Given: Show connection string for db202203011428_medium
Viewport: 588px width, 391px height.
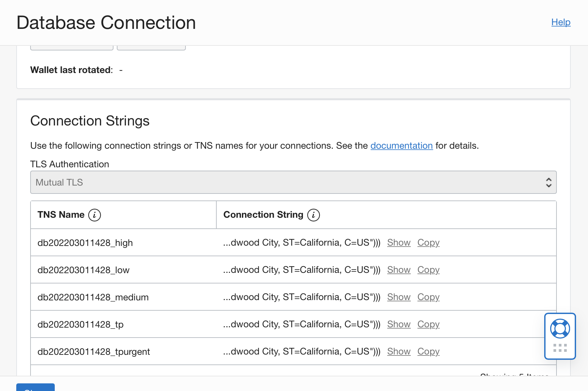Looking at the screenshot, I should [399, 297].
